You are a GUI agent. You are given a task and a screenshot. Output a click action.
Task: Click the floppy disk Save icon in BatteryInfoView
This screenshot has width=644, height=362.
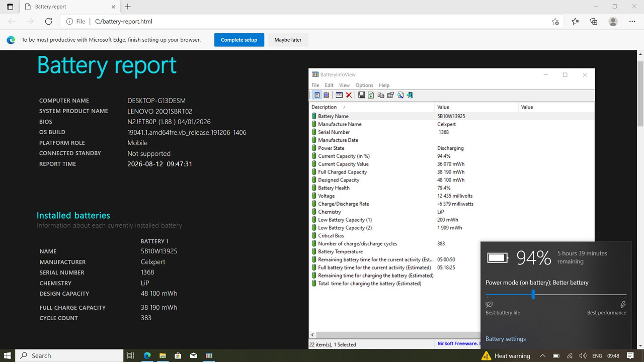tap(361, 95)
